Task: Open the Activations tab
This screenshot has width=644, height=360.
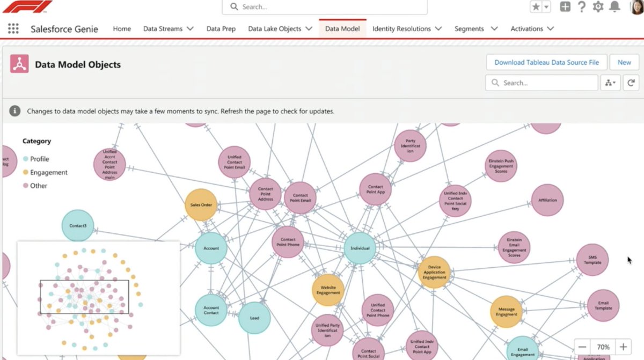Action: tap(526, 28)
